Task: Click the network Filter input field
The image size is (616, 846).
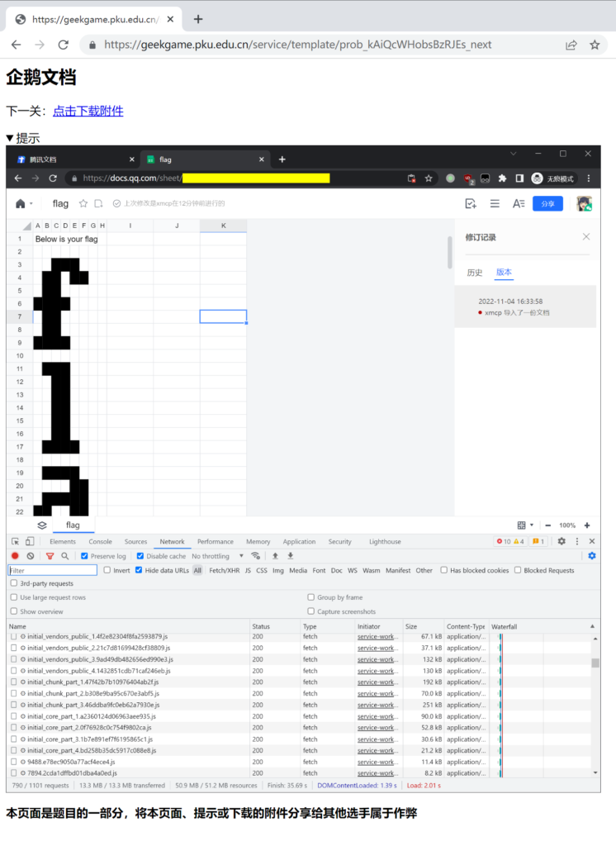Action: (53, 570)
